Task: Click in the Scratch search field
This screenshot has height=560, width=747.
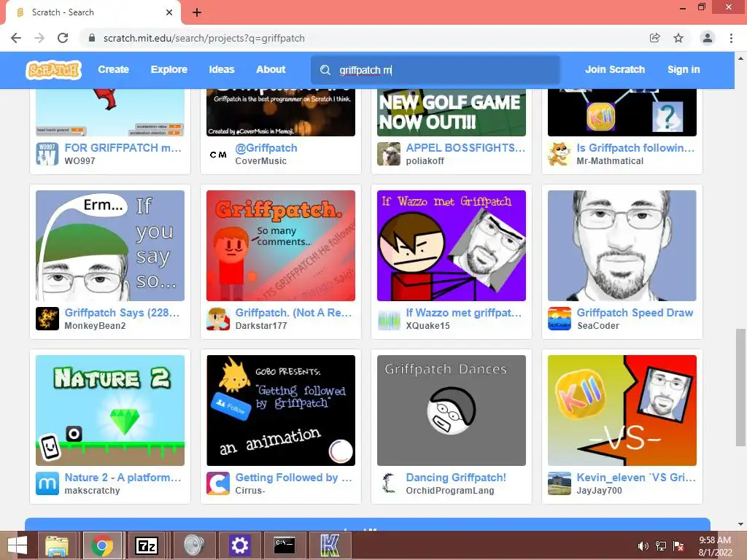Action: tap(435, 70)
